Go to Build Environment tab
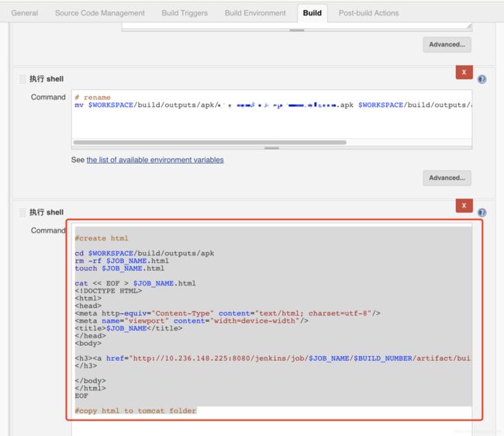Image resolution: width=504 pixels, height=436 pixels. coord(255,13)
